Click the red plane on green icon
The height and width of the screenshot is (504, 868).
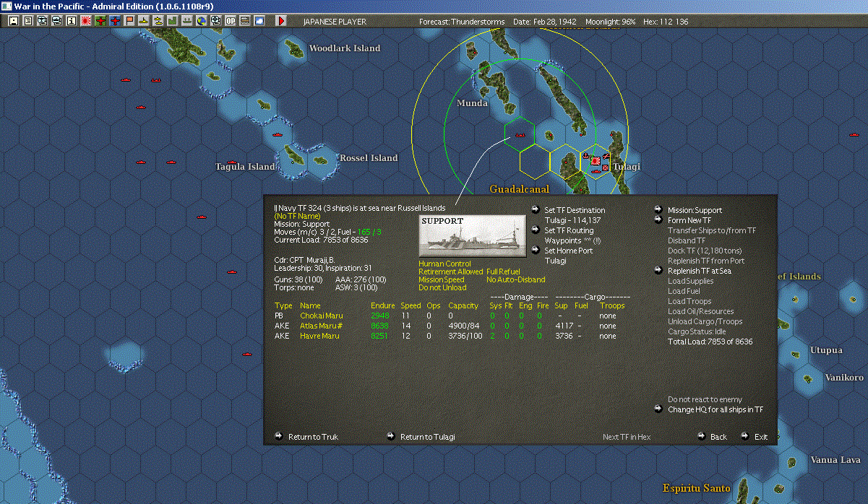click(100, 21)
